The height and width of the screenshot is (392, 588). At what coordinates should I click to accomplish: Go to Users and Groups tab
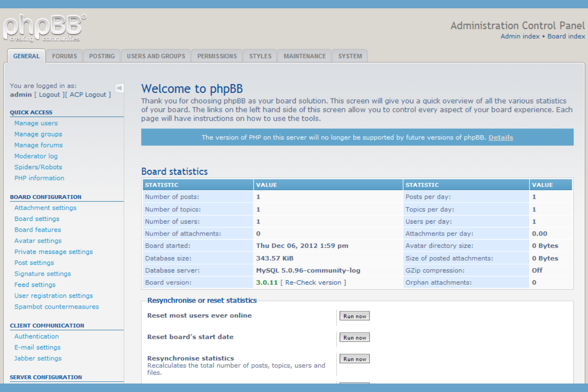pos(156,56)
